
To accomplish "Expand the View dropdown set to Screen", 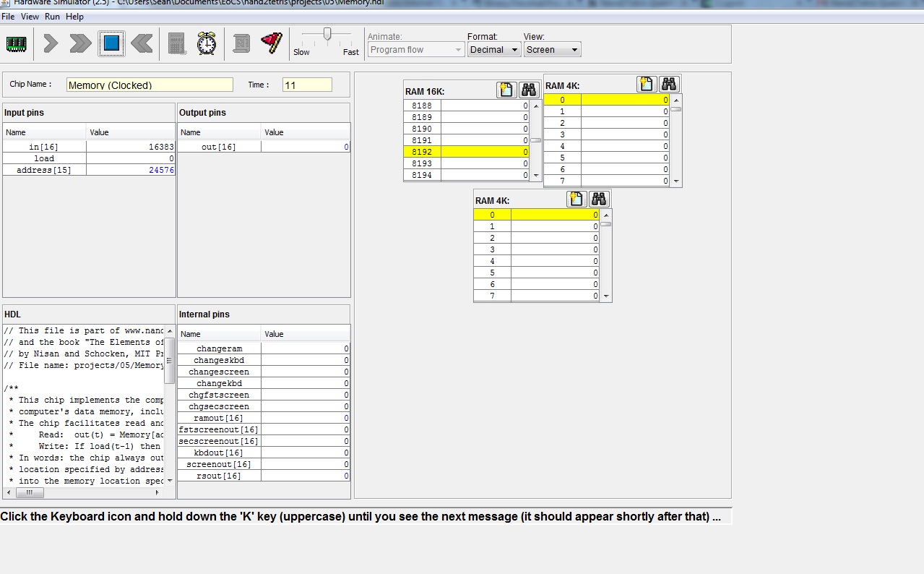I will 552,50.
